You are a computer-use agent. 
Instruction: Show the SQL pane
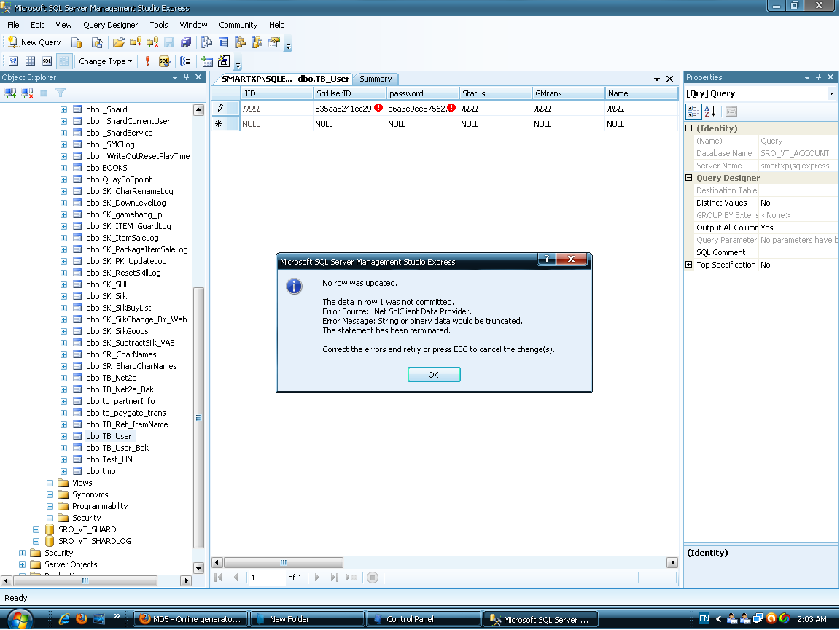[x=47, y=61]
